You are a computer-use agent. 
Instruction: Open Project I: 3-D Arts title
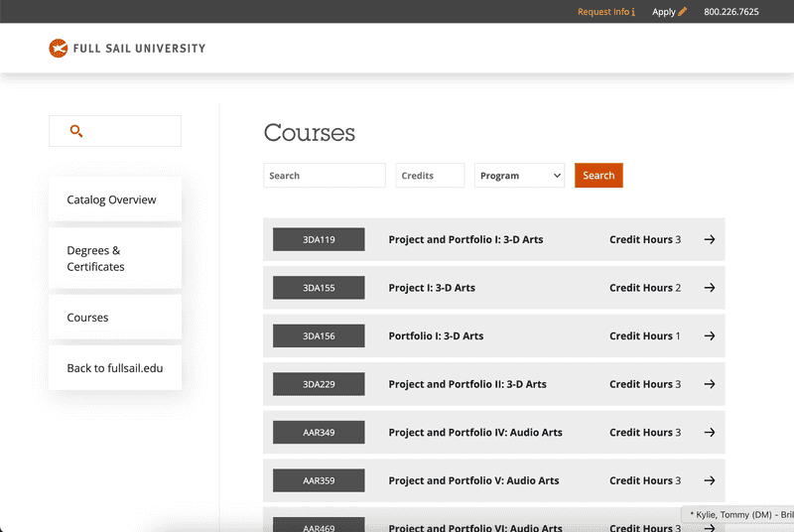click(x=432, y=288)
